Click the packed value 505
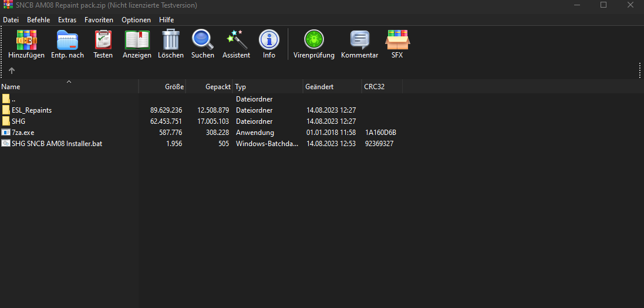This screenshot has width=644, height=308. pyautogui.click(x=224, y=143)
